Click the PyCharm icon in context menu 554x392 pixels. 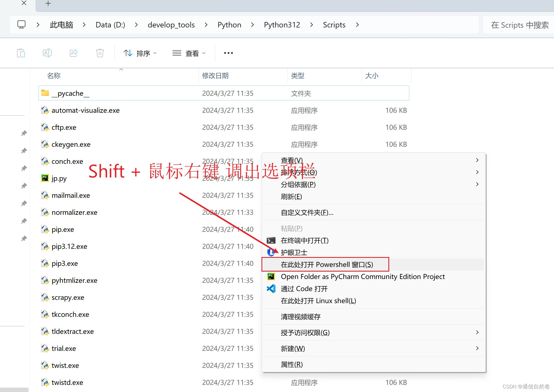coord(271,277)
